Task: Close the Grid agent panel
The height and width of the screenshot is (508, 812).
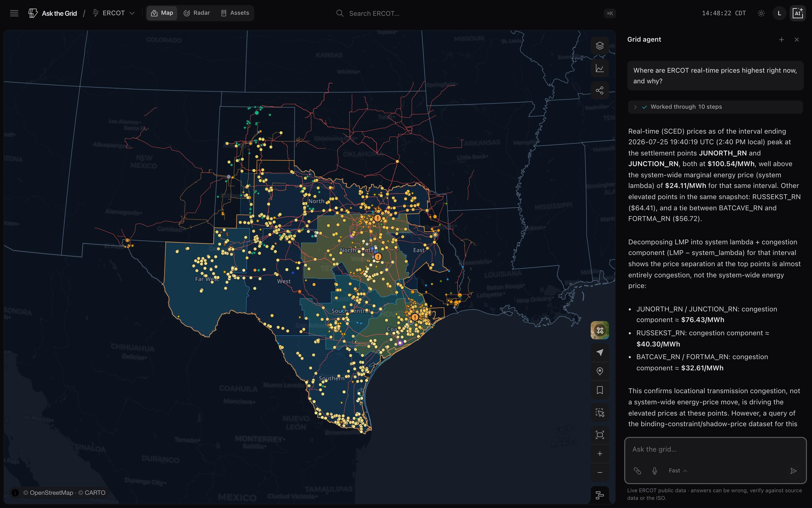Action: [x=797, y=40]
